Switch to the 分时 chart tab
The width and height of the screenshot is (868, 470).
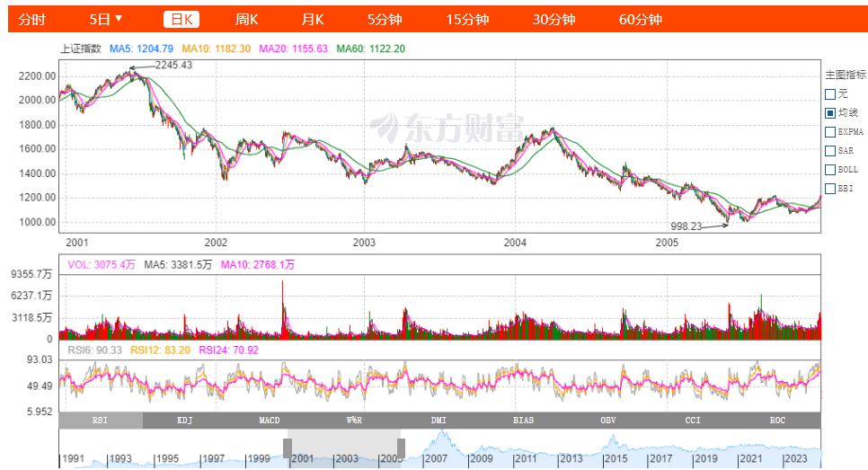pyautogui.click(x=32, y=20)
